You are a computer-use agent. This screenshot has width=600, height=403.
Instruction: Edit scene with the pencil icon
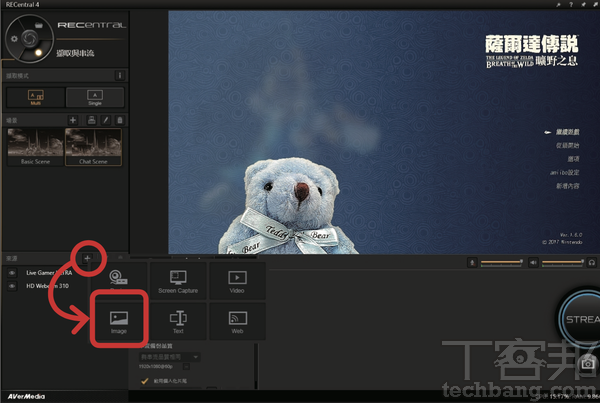[x=105, y=120]
